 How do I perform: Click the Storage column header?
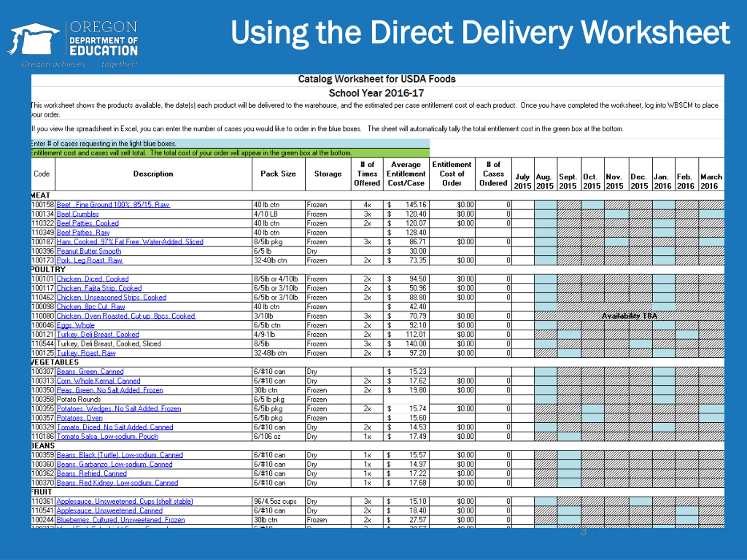coord(328,174)
